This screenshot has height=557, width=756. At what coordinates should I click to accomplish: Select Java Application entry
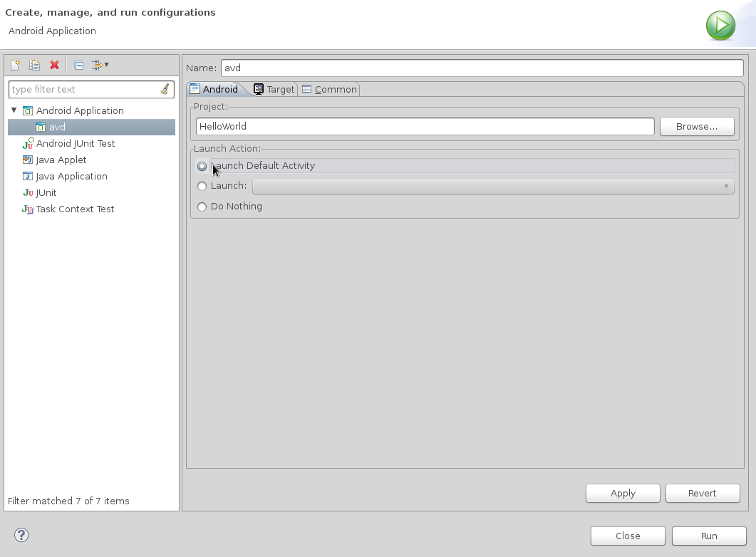pyautogui.click(x=72, y=177)
